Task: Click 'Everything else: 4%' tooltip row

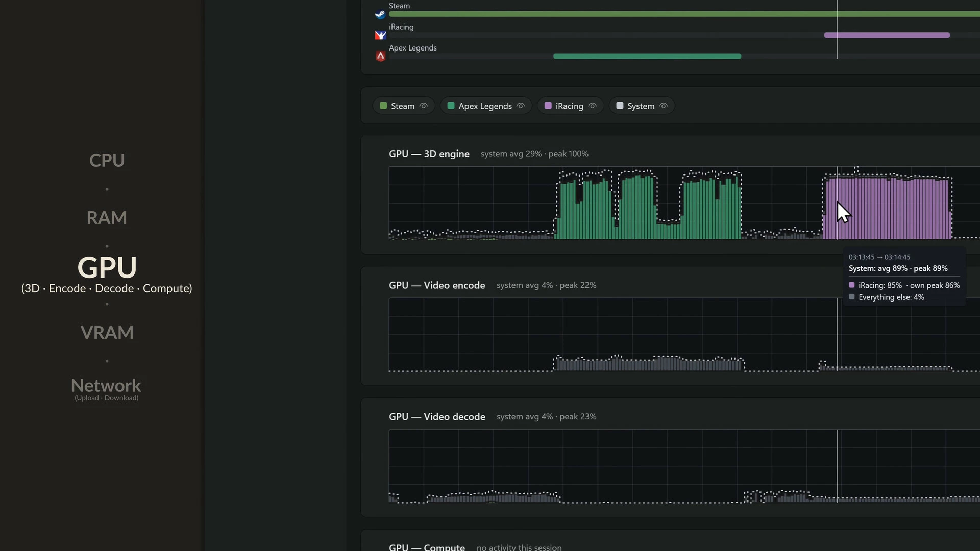Action: tap(887, 297)
